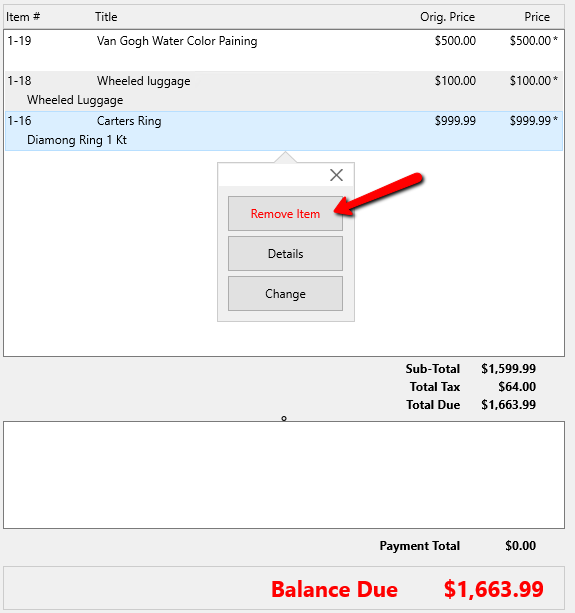
Task: Click the Remove Item button
Action: 285,213
